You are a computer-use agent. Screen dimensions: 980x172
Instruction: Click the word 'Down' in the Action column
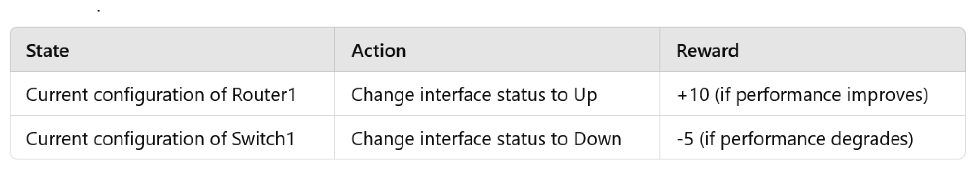tap(597, 139)
